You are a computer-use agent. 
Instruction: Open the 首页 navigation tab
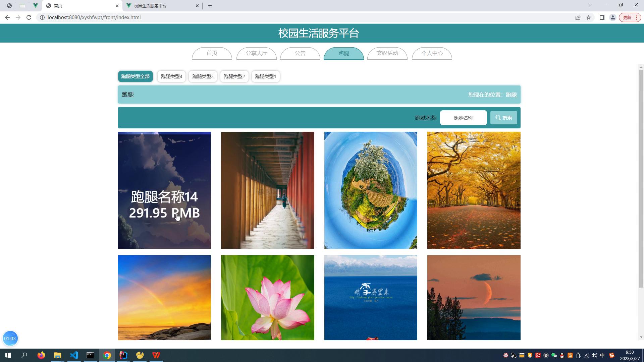pyautogui.click(x=212, y=53)
